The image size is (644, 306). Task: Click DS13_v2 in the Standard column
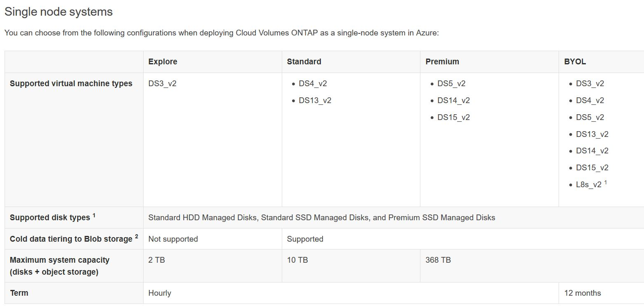(315, 101)
